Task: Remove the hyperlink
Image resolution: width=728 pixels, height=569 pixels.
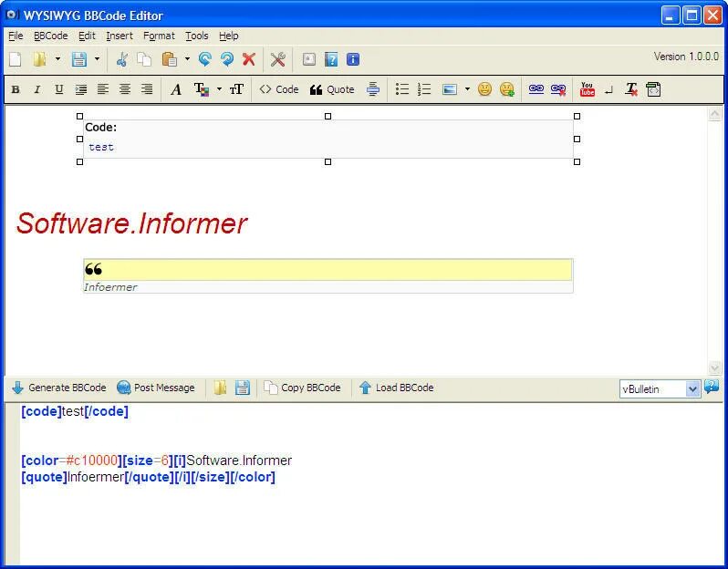Action: [558, 89]
